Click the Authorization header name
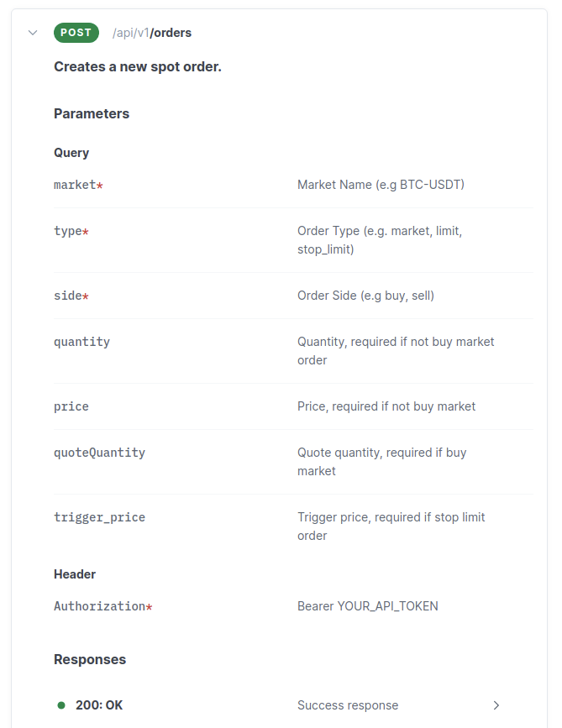Image resolution: width=562 pixels, height=728 pixels. click(x=99, y=606)
